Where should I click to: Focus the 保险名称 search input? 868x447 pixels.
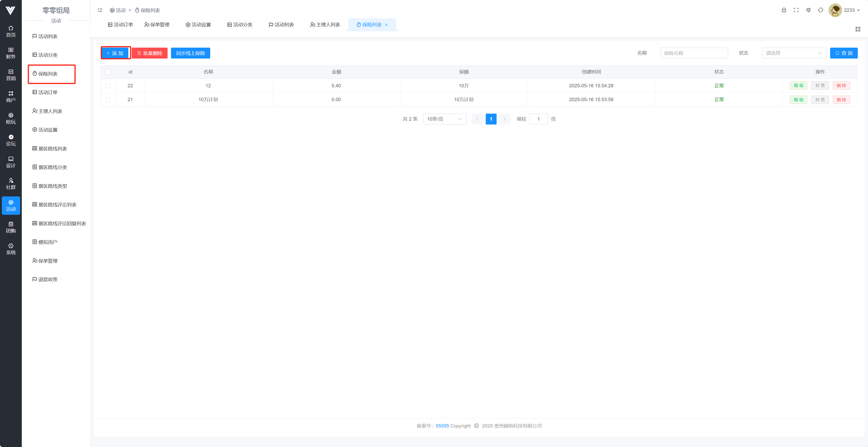click(694, 53)
